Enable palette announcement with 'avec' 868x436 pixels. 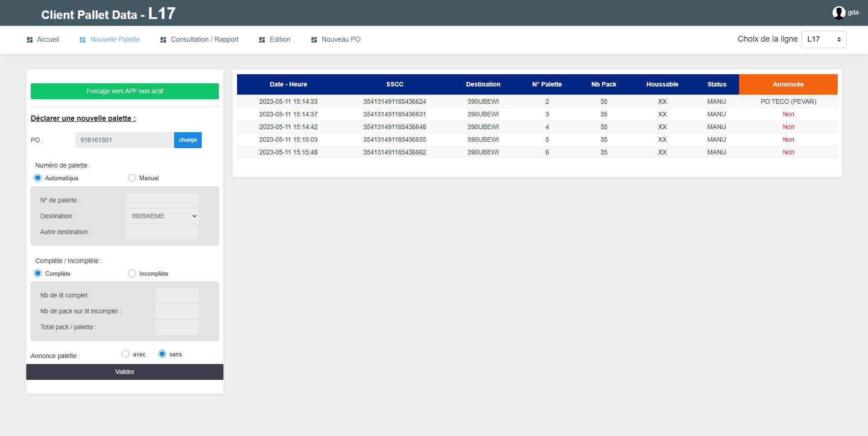(x=126, y=354)
